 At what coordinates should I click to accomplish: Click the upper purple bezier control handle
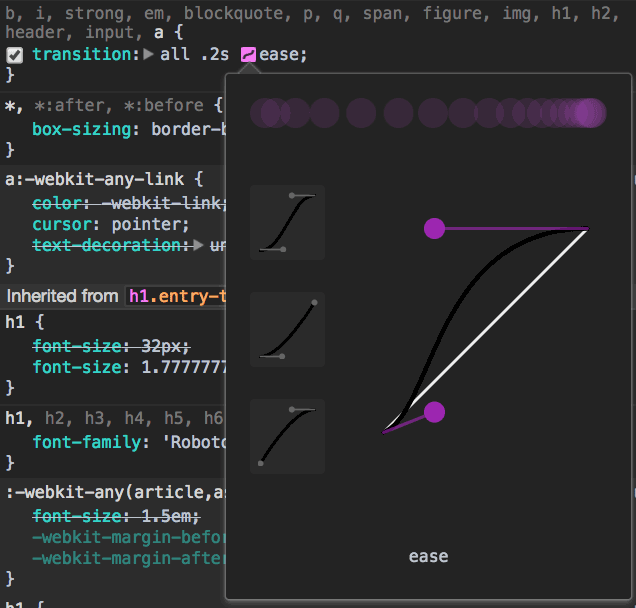tap(434, 229)
